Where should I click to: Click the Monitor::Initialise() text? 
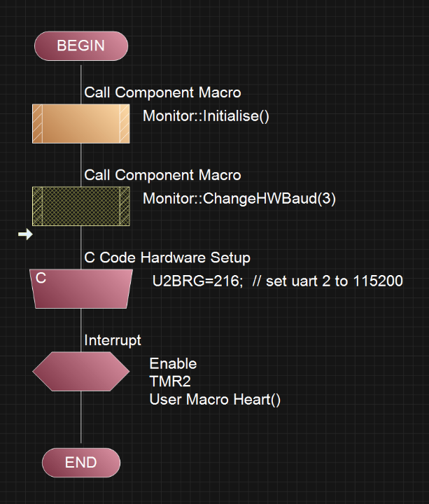pos(206,115)
